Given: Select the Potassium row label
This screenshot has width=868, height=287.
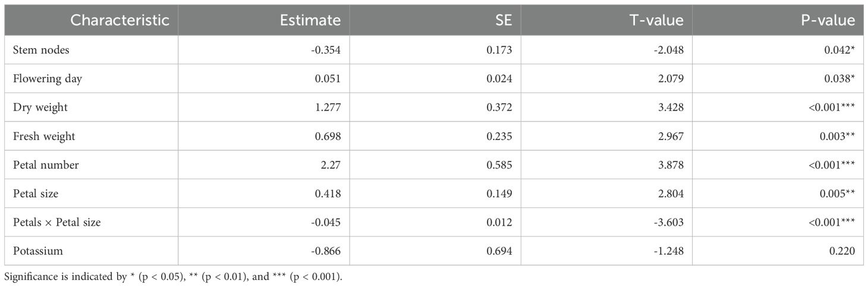Looking at the screenshot, I should pos(37,251).
